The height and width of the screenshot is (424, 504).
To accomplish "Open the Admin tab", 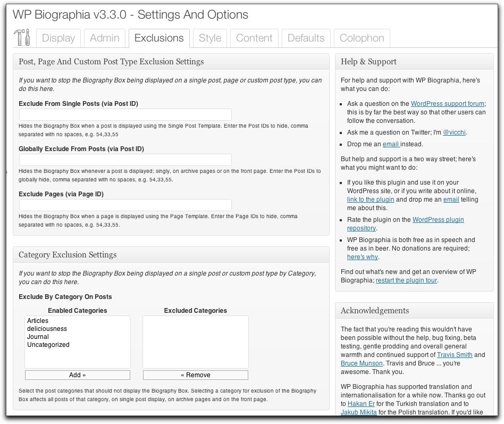I will point(104,38).
